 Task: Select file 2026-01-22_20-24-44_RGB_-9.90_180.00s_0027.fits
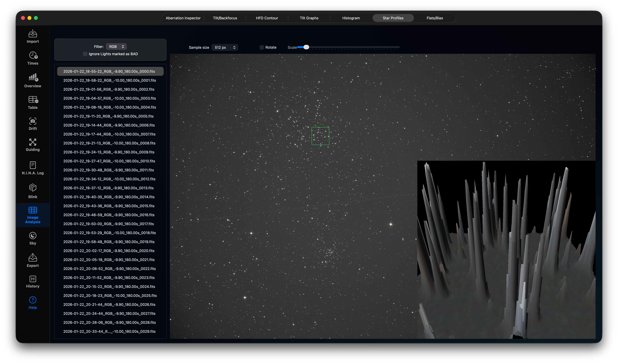pos(110,313)
